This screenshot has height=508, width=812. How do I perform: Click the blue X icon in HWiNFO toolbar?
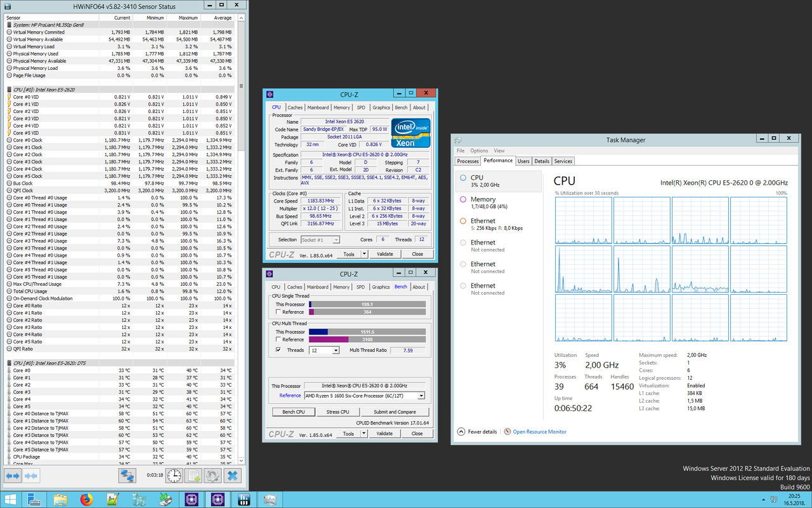coord(233,476)
